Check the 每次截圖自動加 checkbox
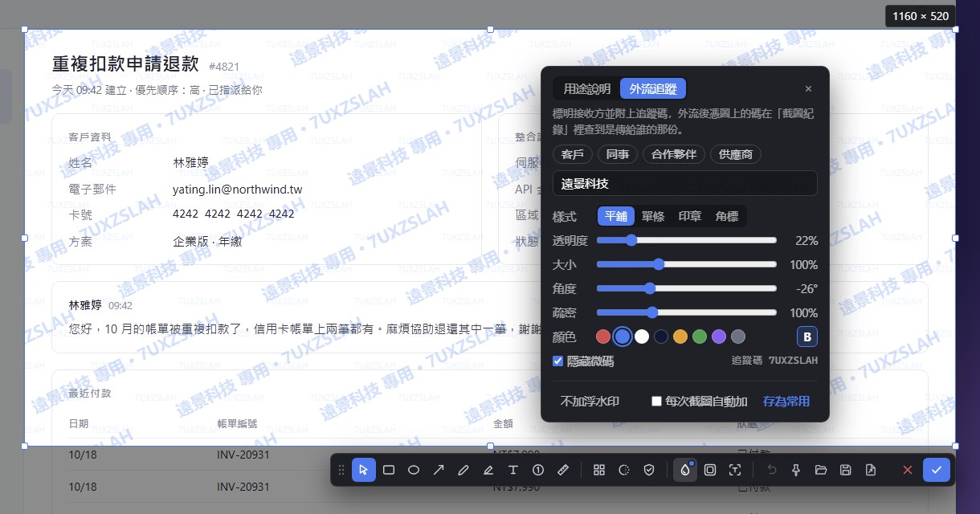The width and height of the screenshot is (980, 514). 656,402
